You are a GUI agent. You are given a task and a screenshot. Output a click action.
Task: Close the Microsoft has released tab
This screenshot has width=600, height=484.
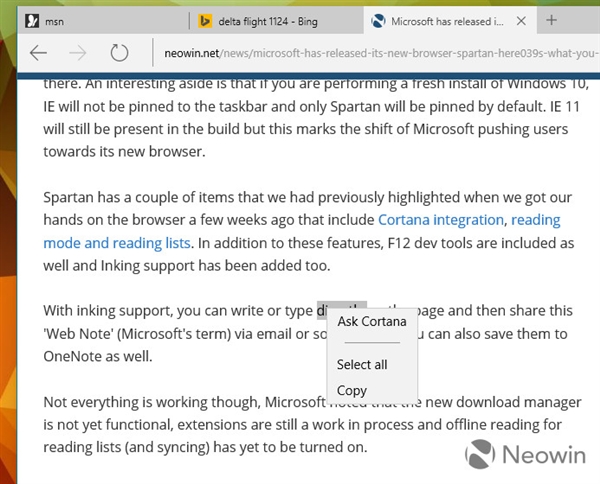521,21
